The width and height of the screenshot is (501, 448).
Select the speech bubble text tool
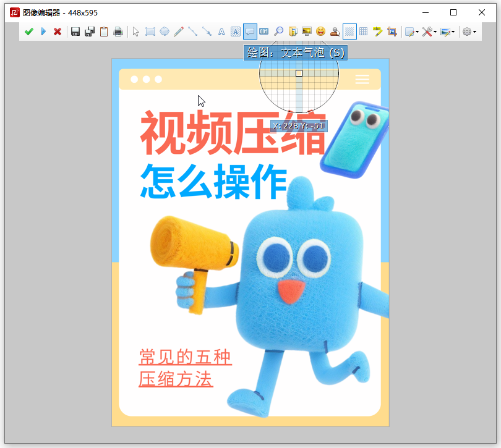point(250,32)
